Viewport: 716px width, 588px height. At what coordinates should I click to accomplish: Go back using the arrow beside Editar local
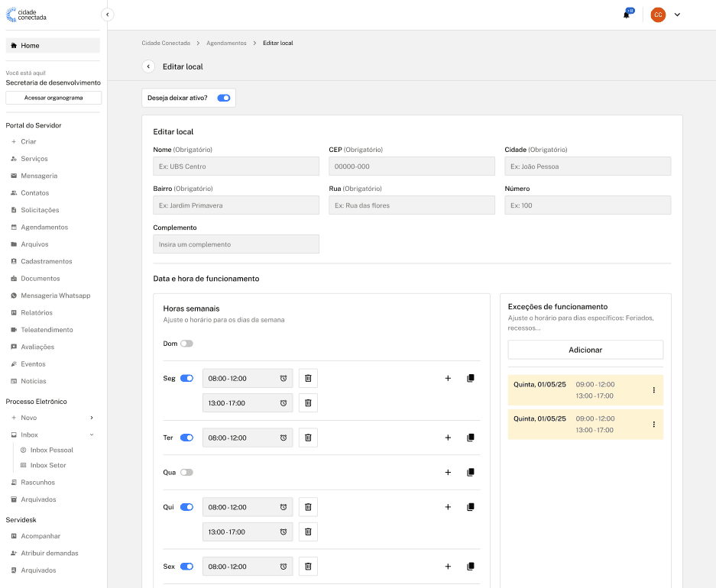pyautogui.click(x=148, y=66)
